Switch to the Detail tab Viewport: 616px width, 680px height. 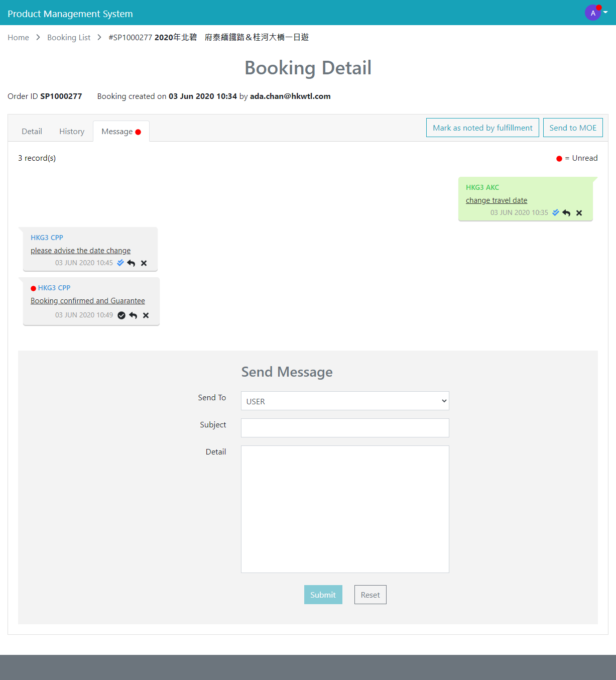coord(32,131)
